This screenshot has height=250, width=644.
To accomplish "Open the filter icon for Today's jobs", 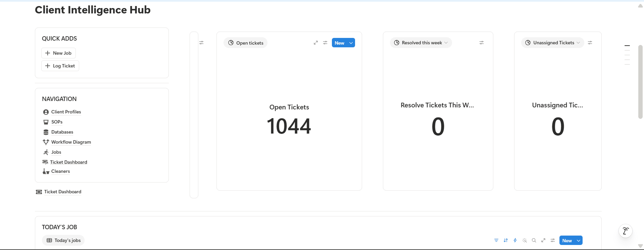I will [496, 240].
